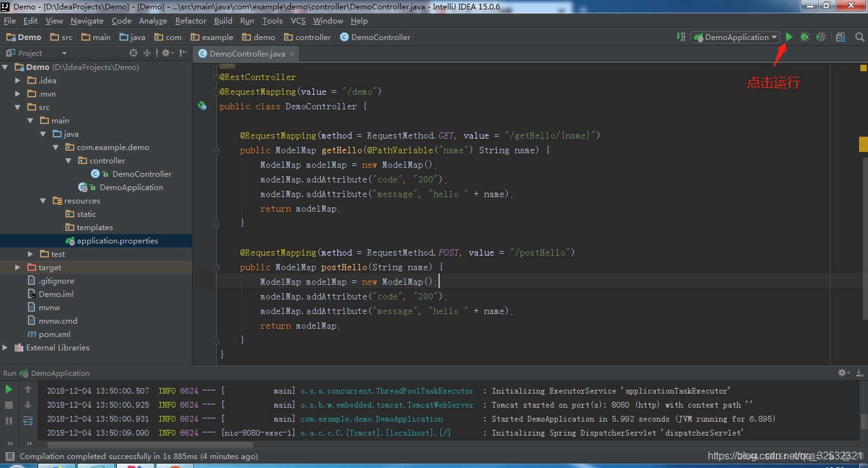Expand the test folder
Screen dimensions: 868x468
[x=31, y=254]
